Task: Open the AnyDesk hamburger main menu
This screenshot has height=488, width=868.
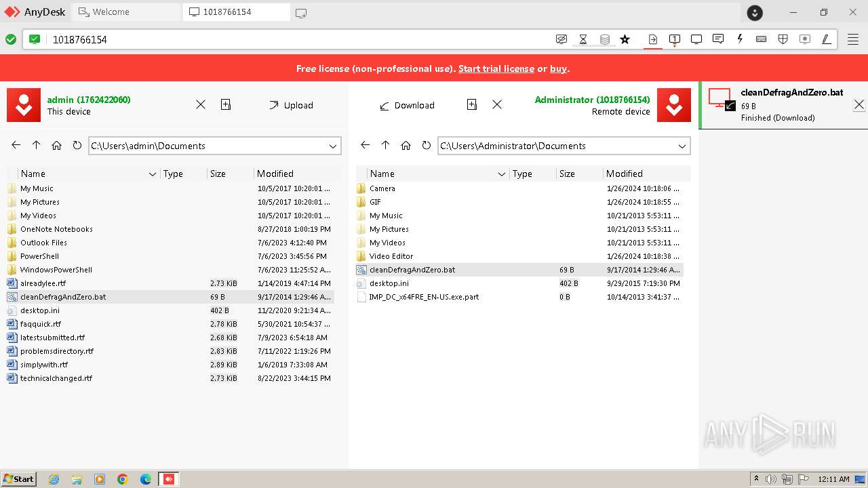Action: coord(853,39)
